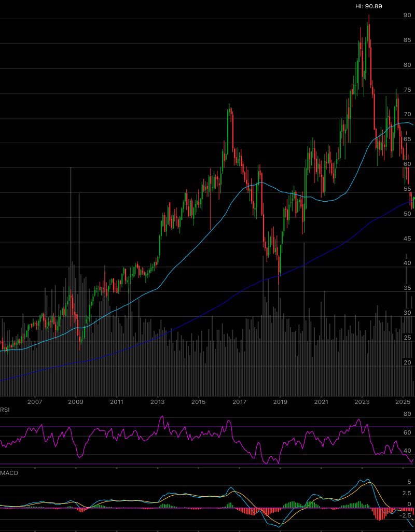Select the 2007 year label on time axis
Viewport: 415px width, 532px height.
click(x=35, y=402)
